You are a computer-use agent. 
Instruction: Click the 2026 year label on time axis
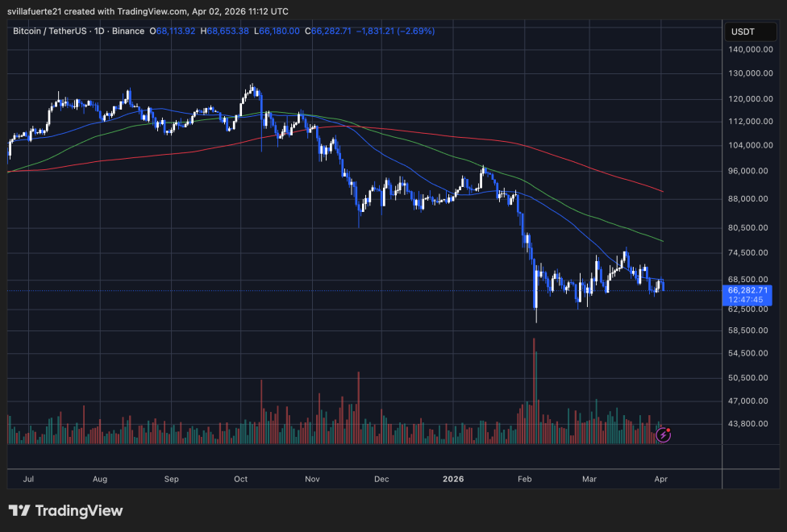[453, 479]
